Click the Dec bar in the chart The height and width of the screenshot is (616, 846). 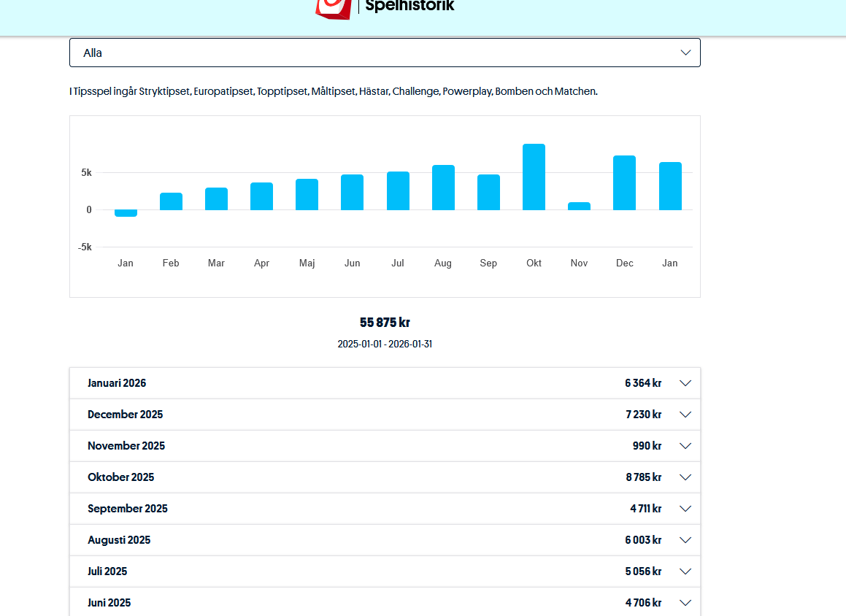coord(624,183)
